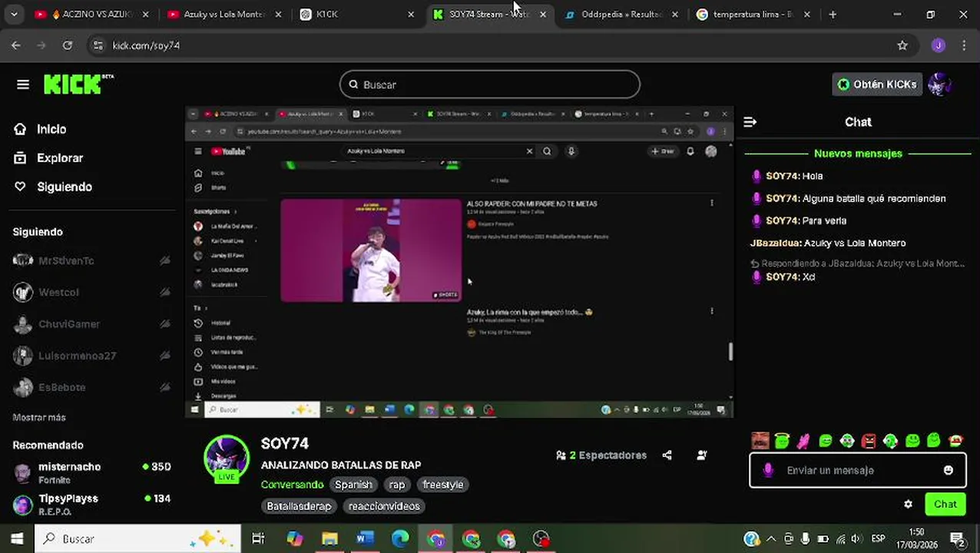980x553 pixels.
Task: Click the 2 Espectadores viewer count
Action: [601, 455]
